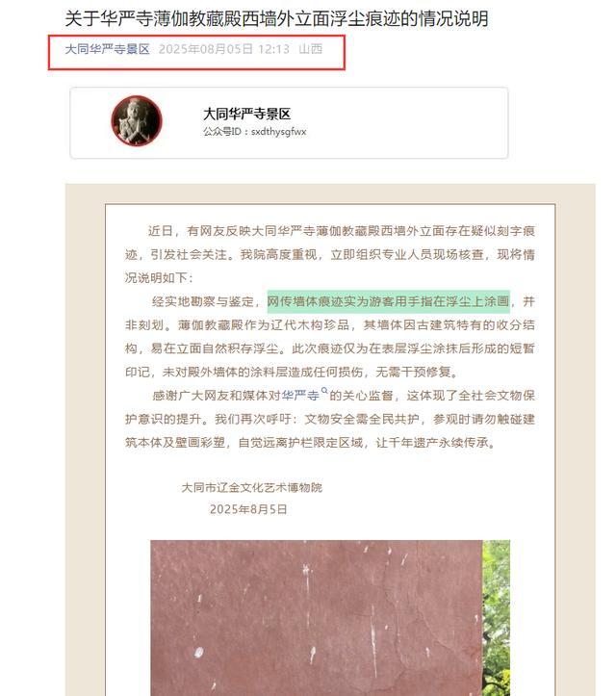The width and height of the screenshot is (616, 696).
Task: Click the signature 大同市辽金文化艺术博物院
Action: [x=252, y=487]
